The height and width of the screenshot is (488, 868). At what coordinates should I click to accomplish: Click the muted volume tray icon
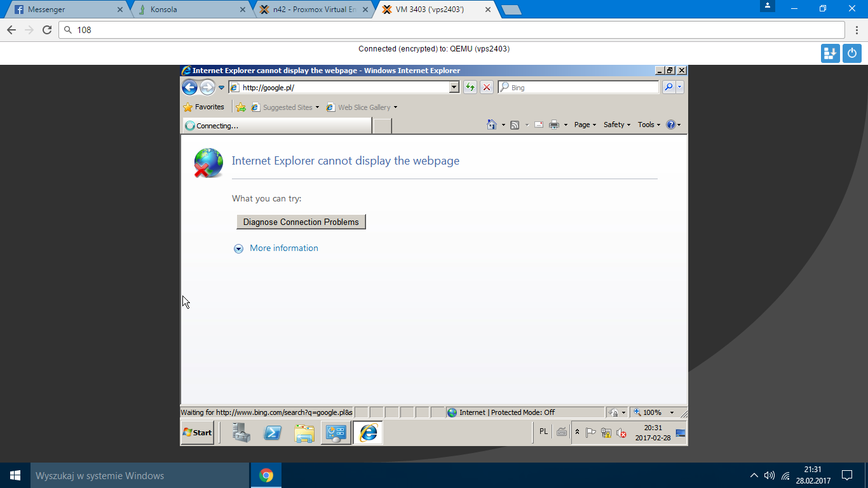pyautogui.click(x=621, y=433)
